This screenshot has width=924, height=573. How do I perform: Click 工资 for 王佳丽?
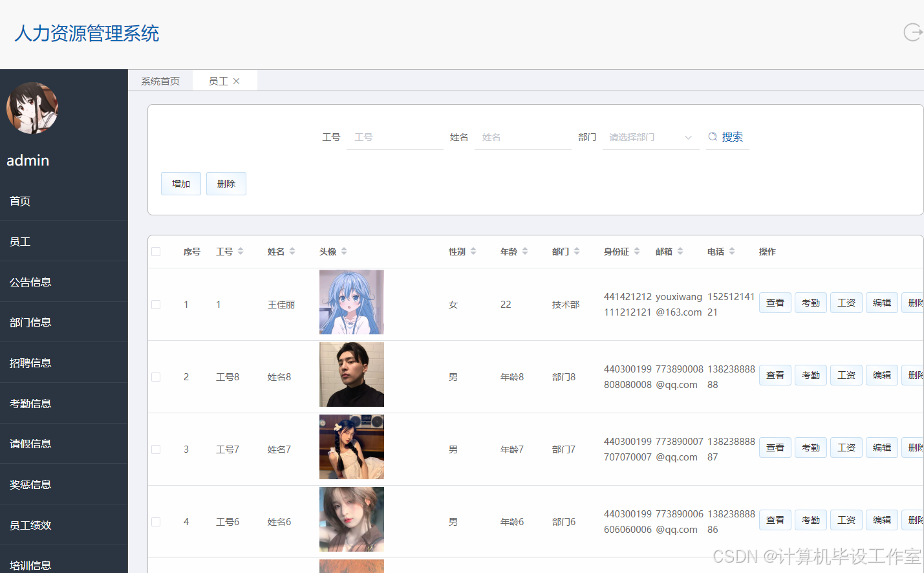[846, 303]
